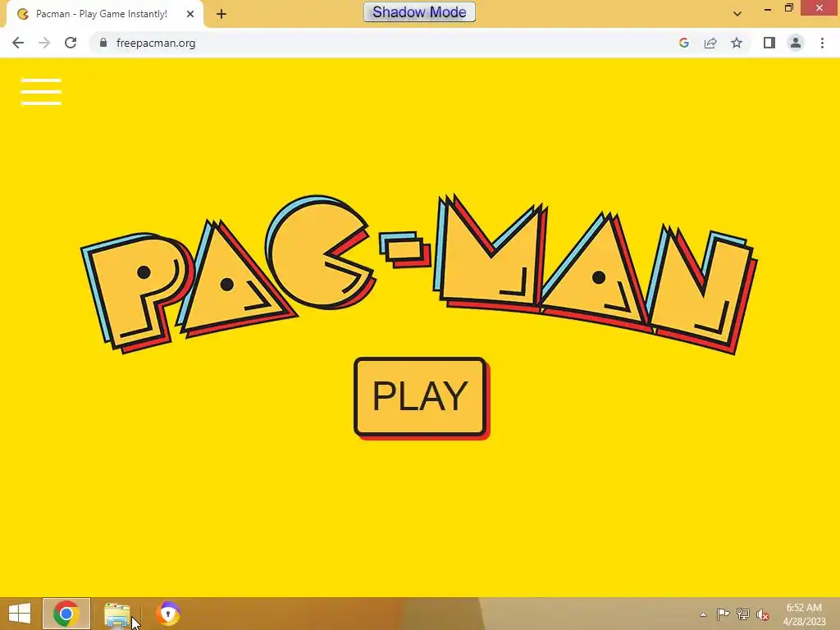
Task: Open the clock showing 6:52 AM
Action: pos(804,614)
